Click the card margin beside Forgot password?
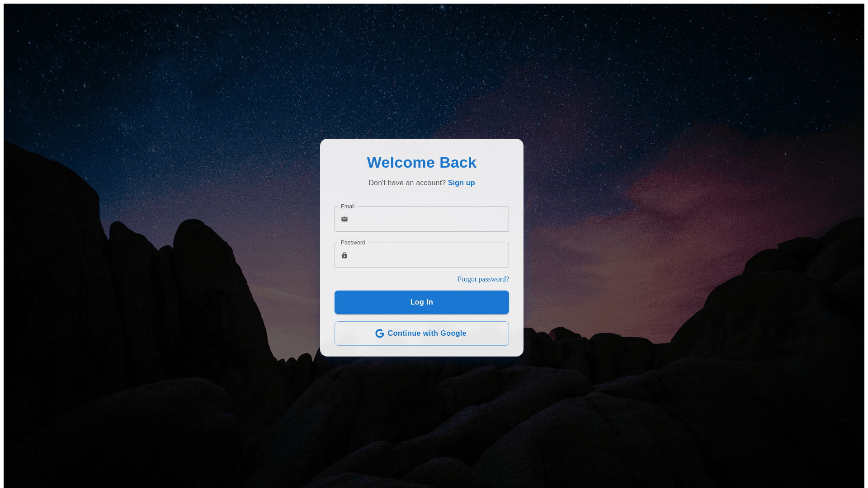 click(393, 279)
